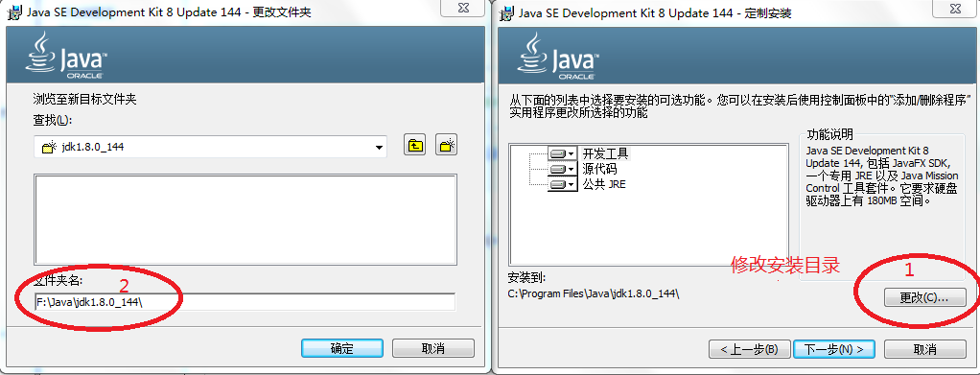
Task: Click the empty folder list box
Action: tap(245, 220)
